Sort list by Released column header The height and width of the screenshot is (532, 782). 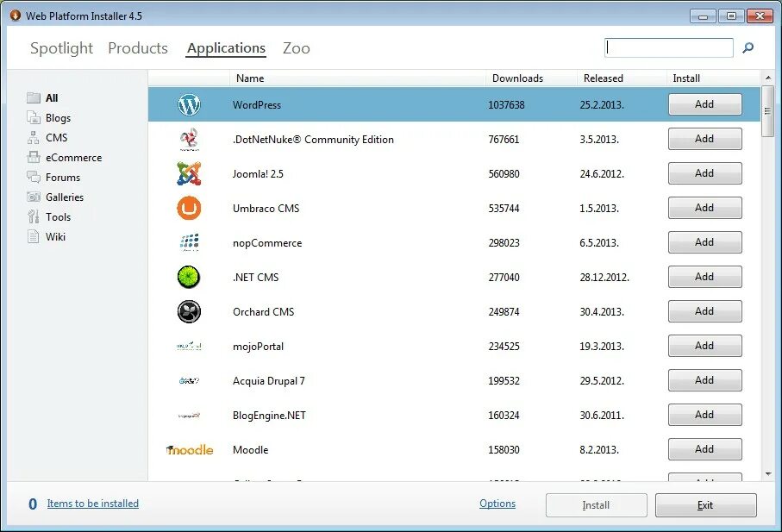coord(622,78)
